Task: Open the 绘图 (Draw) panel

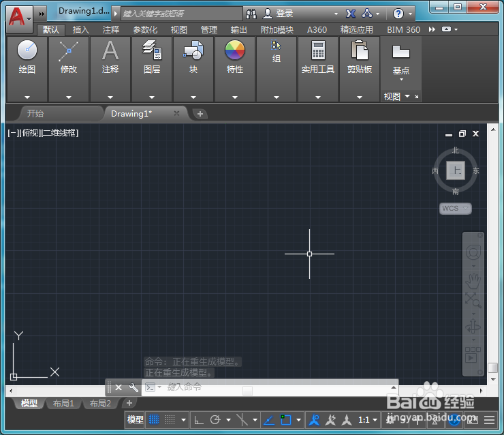Action: tap(27, 69)
